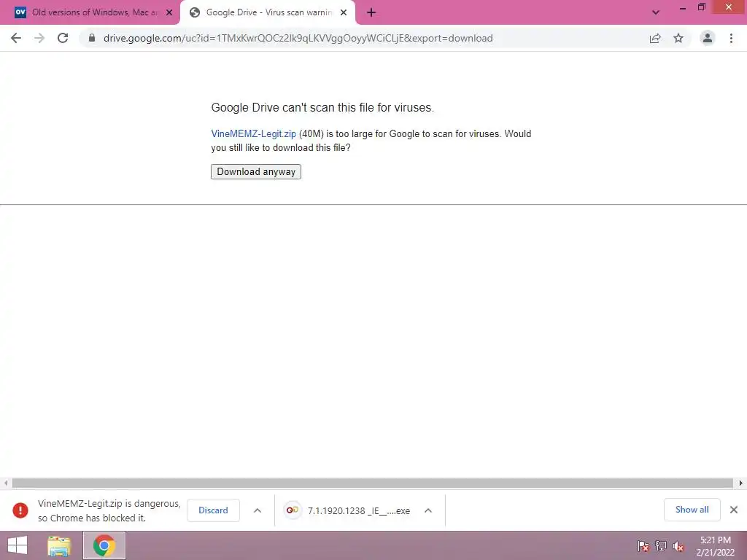Open the tab search chevron in title bar

tap(656, 12)
